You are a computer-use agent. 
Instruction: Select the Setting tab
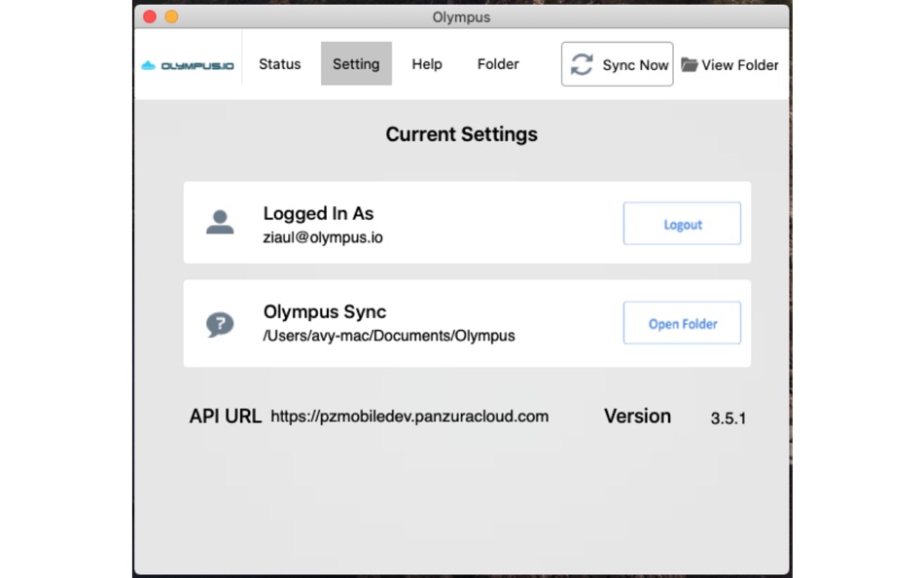point(356,63)
